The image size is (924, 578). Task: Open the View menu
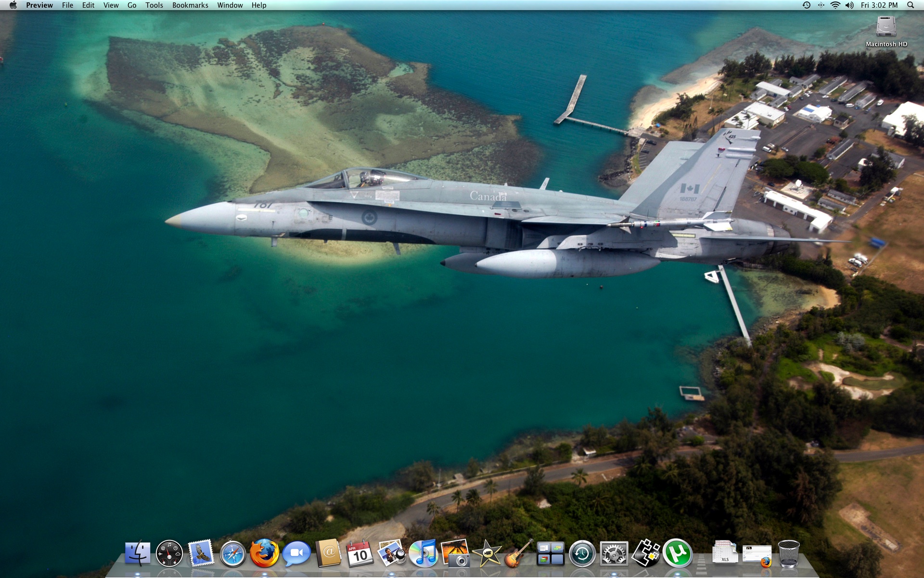click(111, 5)
